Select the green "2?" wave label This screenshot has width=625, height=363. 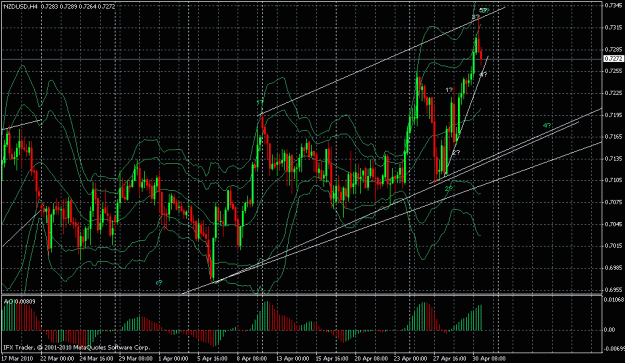tap(449, 188)
